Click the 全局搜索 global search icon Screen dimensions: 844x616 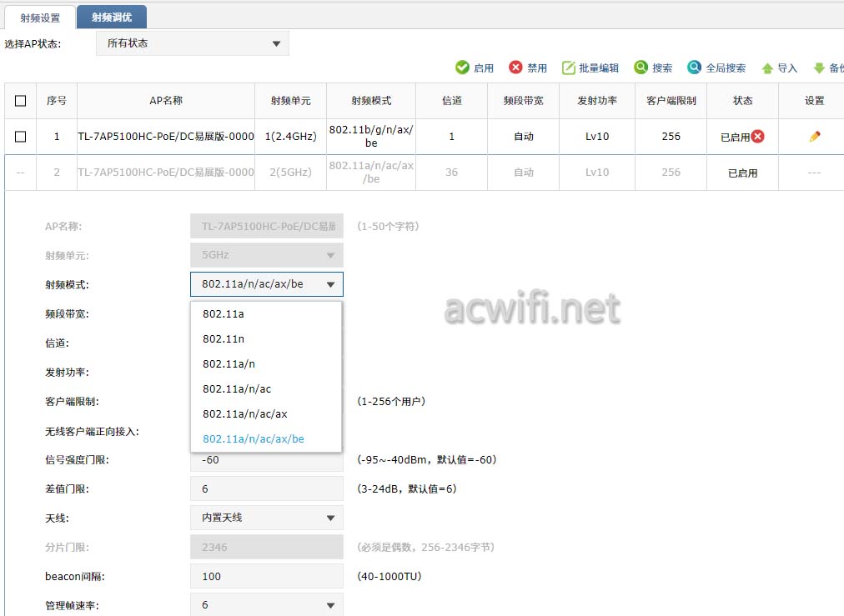click(694, 68)
